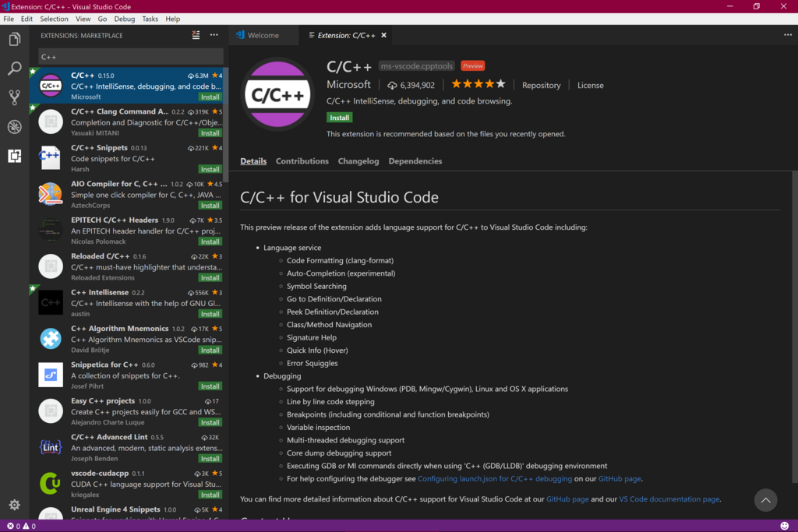Click the extensions list scrollbar
The height and width of the screenshot is (532, 798).
click(x=226, y=125)
